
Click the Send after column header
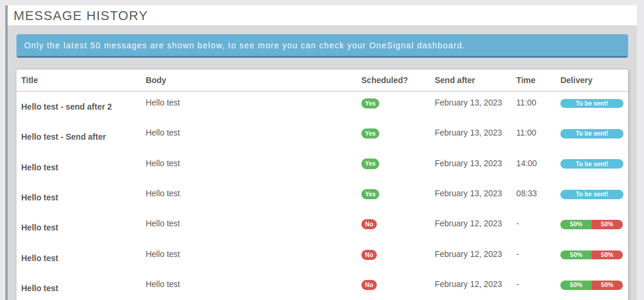(x=454, y=80)
